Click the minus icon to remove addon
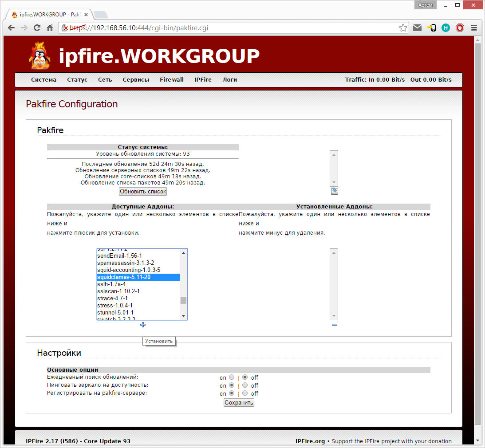Image resolution: width=485 pixels, height=448 pixels. pyautogui.click(x=335, y=325)
